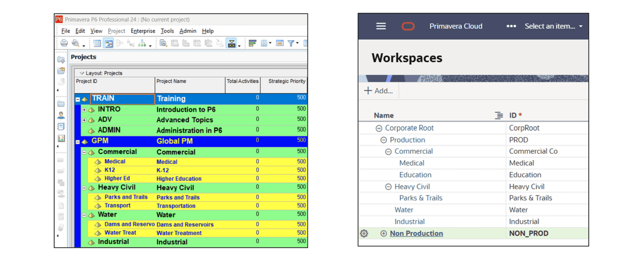Viewport: 644px width, 256px height.
Task: Collapse the Commercial EPS node in P6
Action: pyautogui.click(x=84, y=153)
